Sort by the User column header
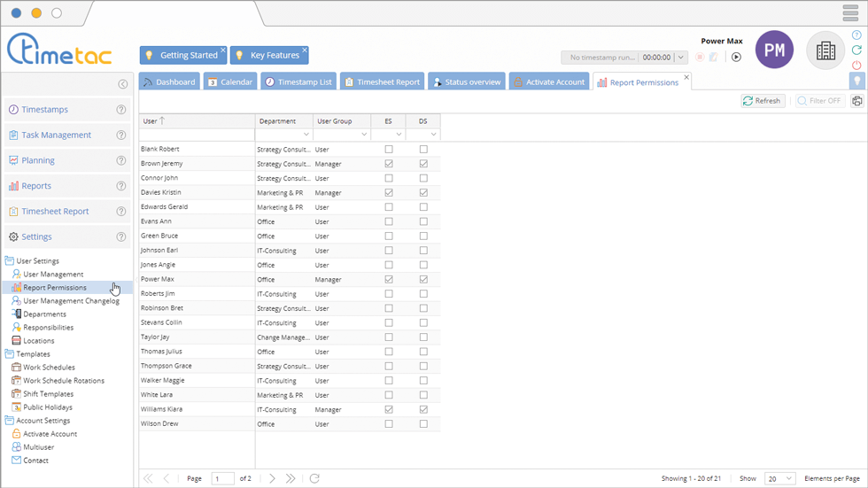This screenshot has width=868, height=488. click(197, 120)
